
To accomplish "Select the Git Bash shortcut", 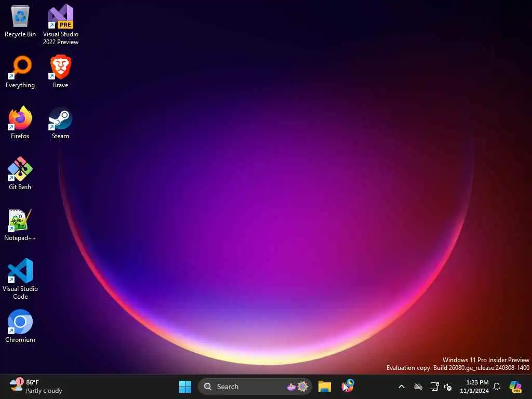I will (x=20, y=174).
